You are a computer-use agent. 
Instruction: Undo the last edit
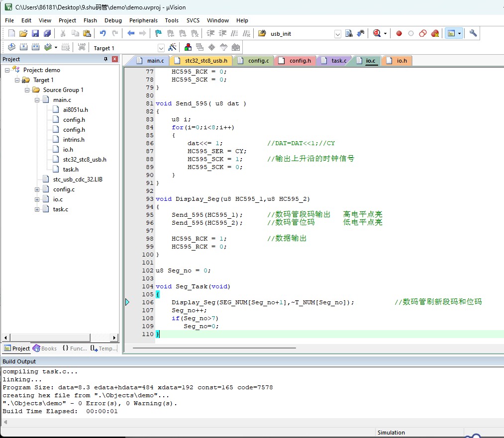pyautogui.click(x=103, y=33)
